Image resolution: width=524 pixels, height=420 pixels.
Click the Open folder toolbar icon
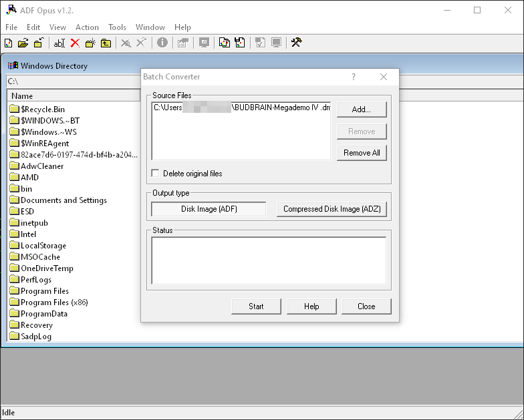click(23, 43)
